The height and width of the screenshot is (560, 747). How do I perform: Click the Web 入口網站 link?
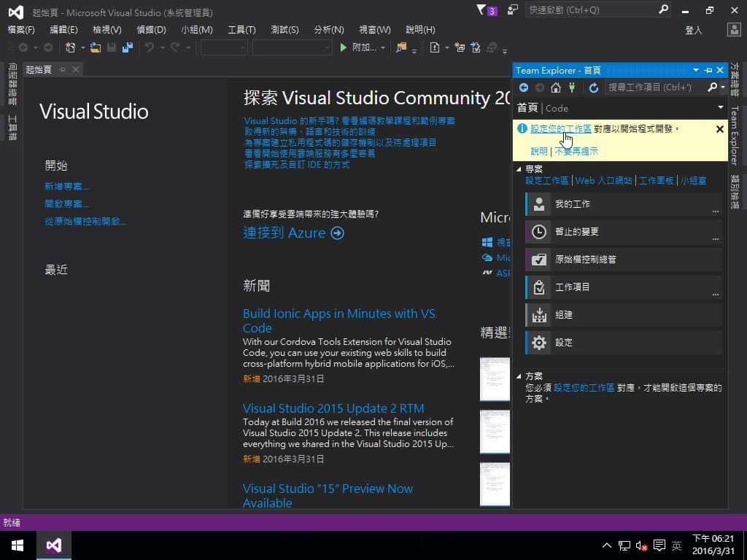pyautogui.click(x=603, y=181)
